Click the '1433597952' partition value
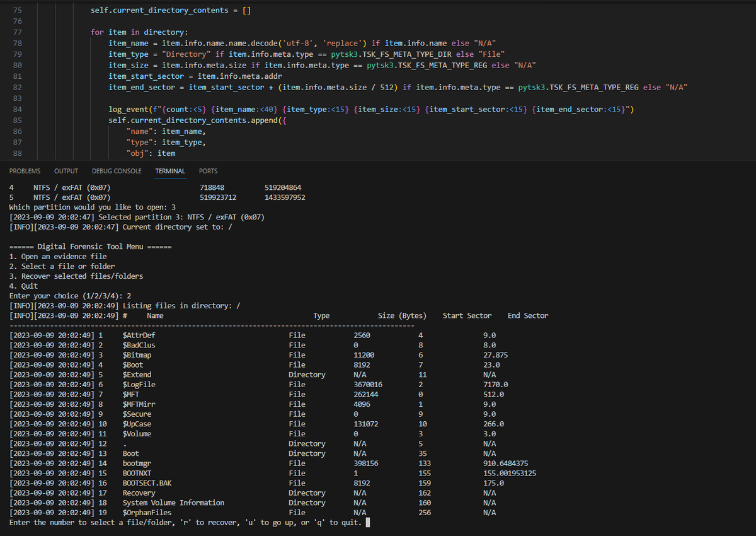Screen dimensions: 756x536 pos(285,197)
